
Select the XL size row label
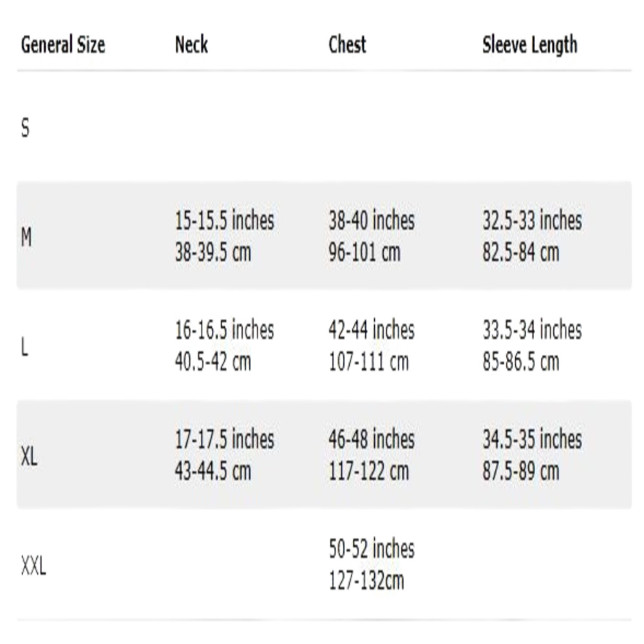pyautogui.click(x=29, y=456)
